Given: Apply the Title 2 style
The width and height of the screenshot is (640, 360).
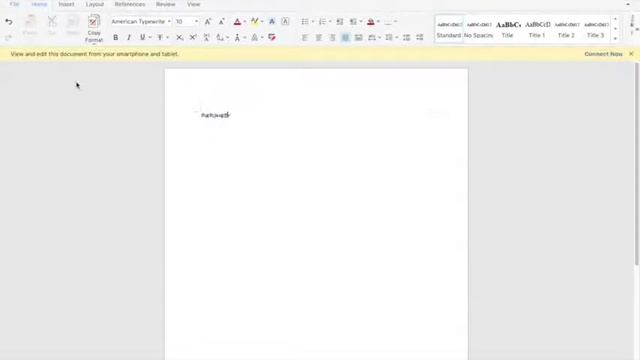Looking at the screenshot, I should (567, 29).
